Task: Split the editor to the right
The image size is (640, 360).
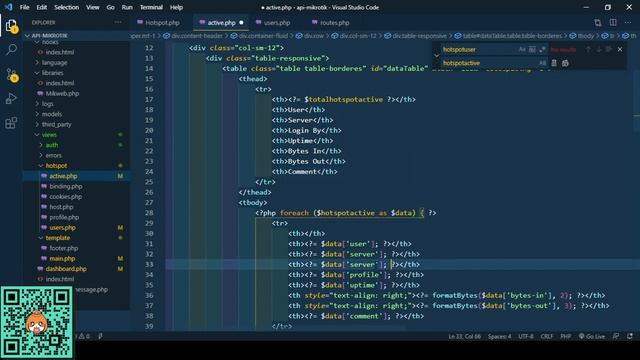Action: 613,22
